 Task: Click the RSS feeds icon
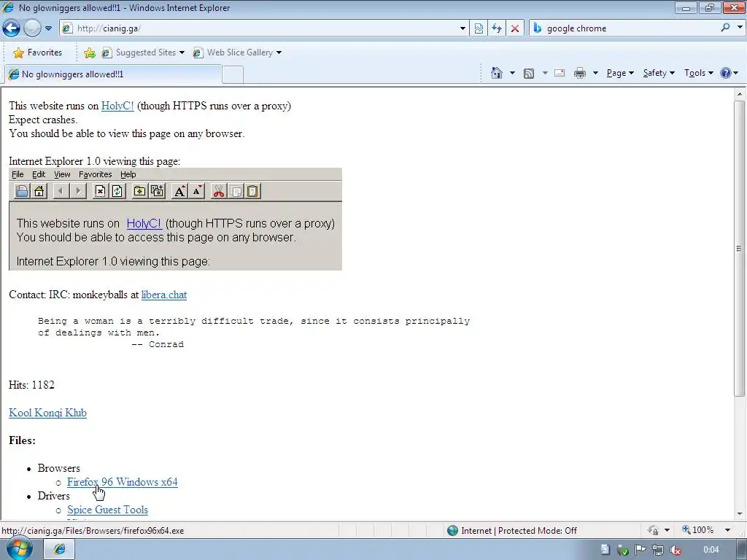click(528, 73)
